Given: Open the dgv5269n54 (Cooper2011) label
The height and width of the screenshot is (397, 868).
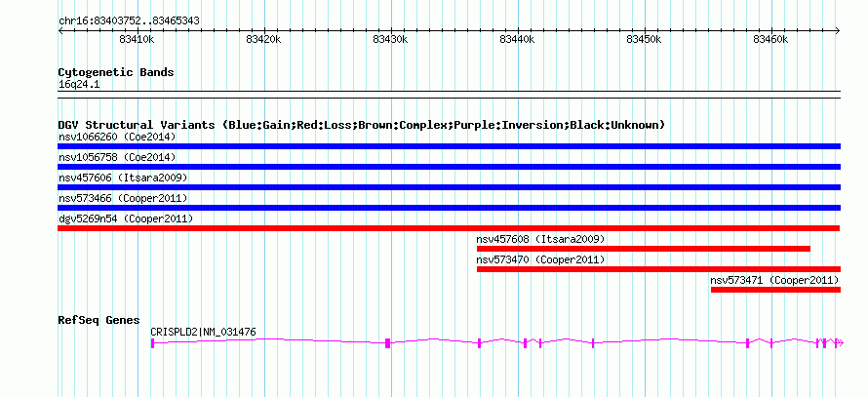Looking at the screenshot, I should tap(126, 218).
